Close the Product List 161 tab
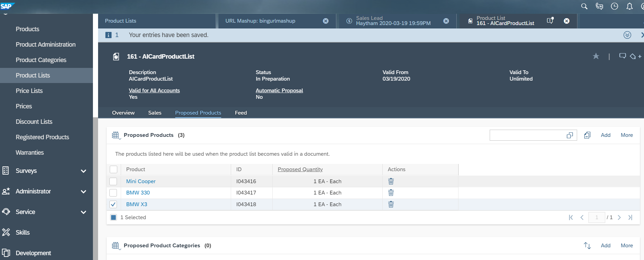 coord(567,21)
